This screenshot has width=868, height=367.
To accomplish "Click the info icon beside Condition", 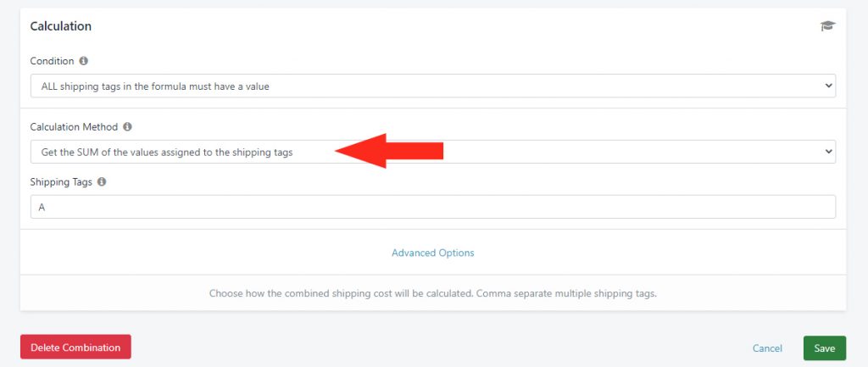I will point(84,61).
